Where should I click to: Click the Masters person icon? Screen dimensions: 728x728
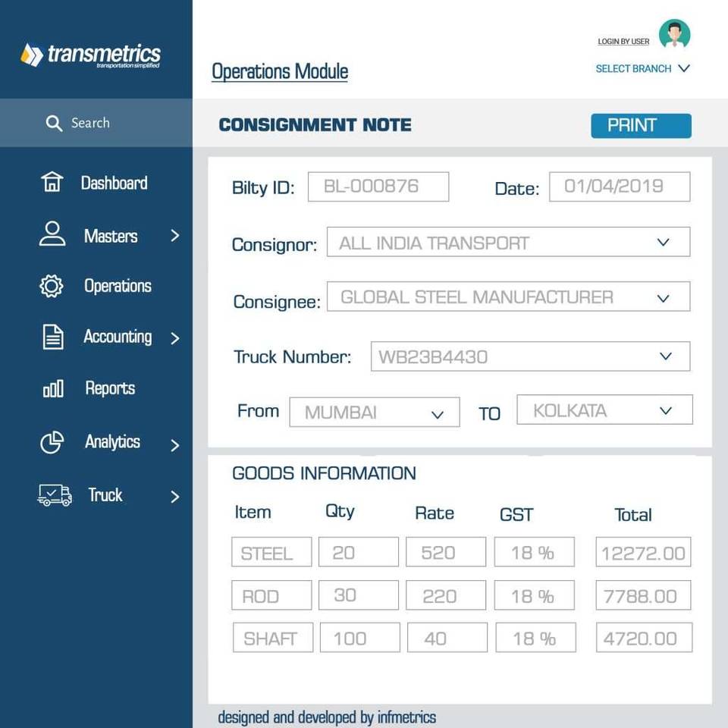pos(52,234)
